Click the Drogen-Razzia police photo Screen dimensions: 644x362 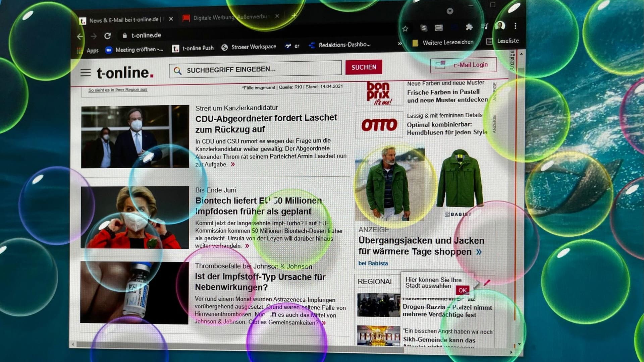pos(379,305)
